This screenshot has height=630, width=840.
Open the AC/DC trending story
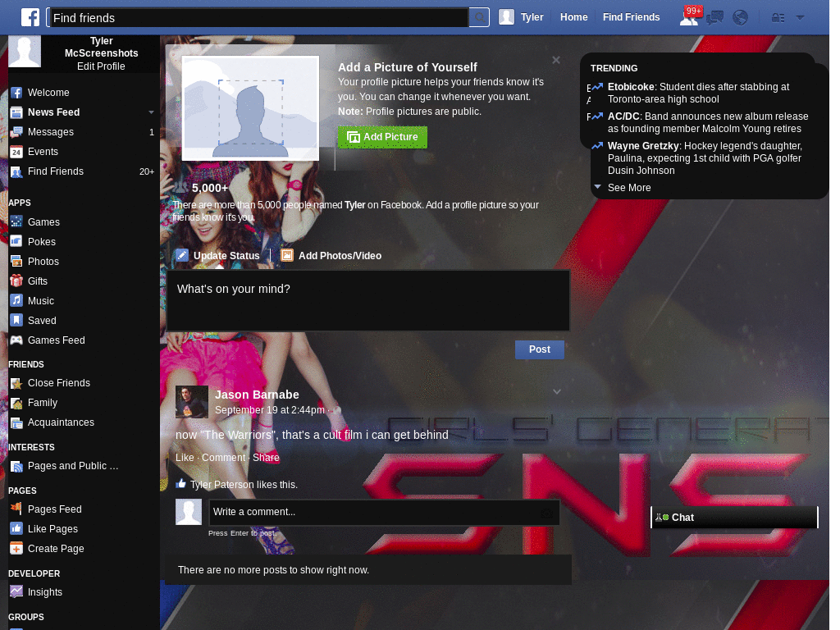click(x=708, y=122)
